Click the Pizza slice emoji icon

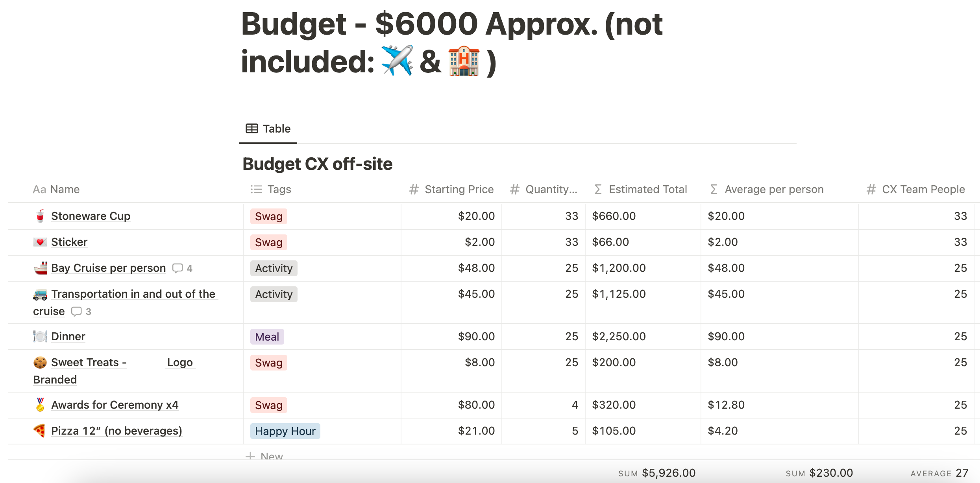tap(40, 431)
